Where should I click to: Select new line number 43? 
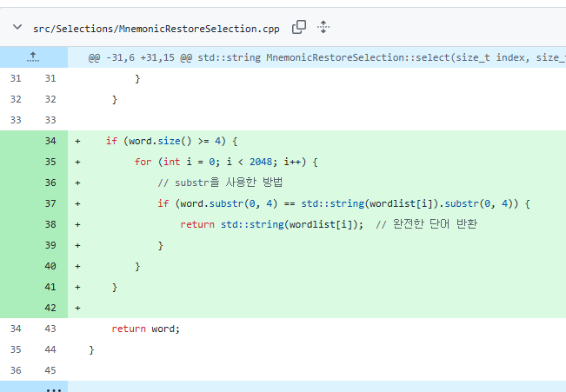[x=50, y=329]
